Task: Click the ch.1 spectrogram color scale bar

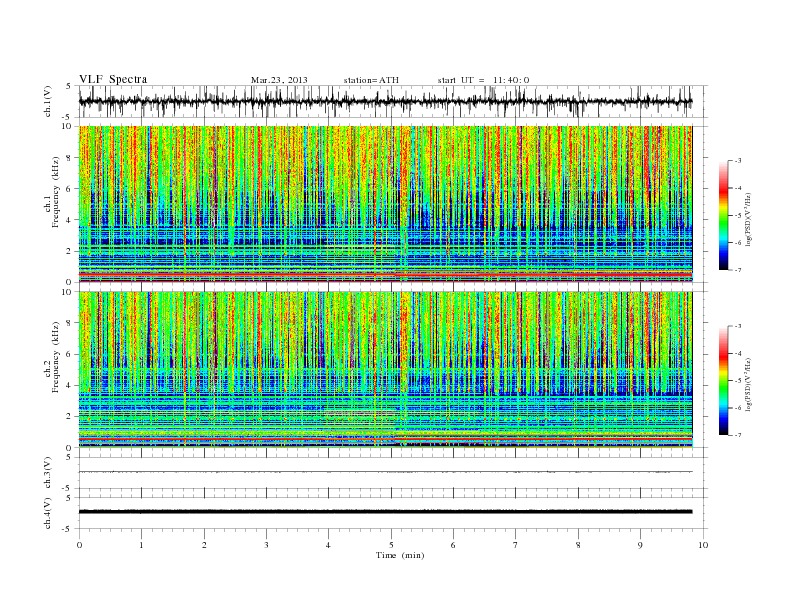Action: (x=724, y=215)
